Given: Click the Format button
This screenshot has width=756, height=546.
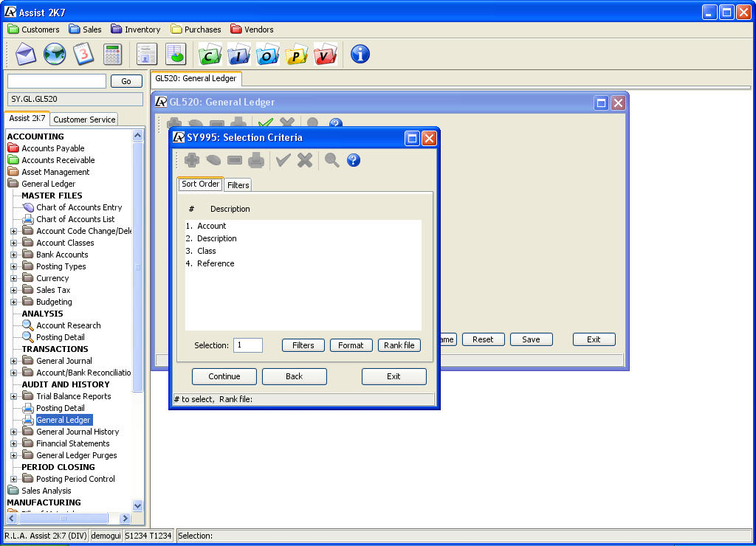Looking at the screenshot, I should coord(351,345).
